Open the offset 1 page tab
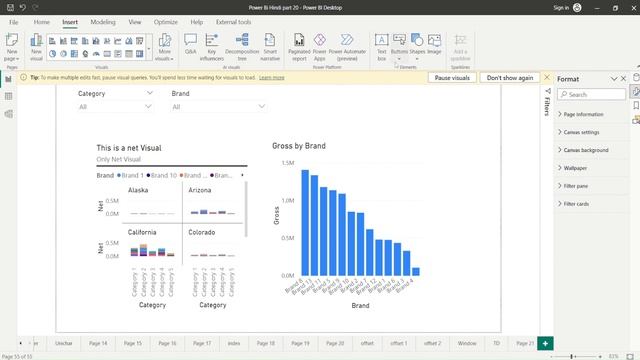This screenshot has width=640, height=360. (x=399, y=343)
